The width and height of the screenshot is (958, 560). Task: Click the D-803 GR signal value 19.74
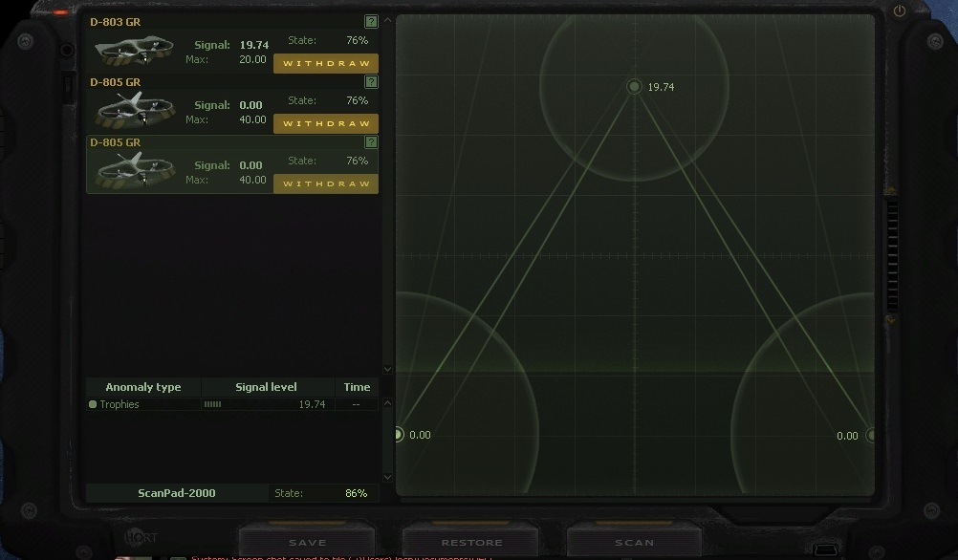(253, 45)
